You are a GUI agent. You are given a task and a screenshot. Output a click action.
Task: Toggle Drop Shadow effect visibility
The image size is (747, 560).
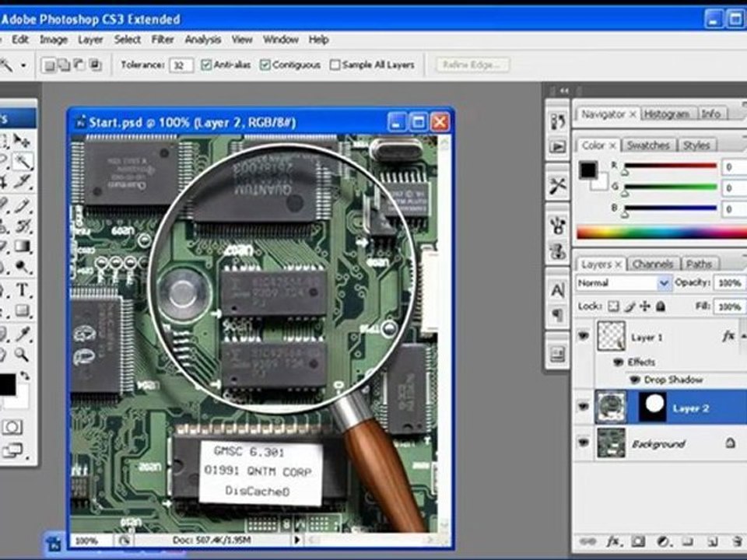coord(635,380)
